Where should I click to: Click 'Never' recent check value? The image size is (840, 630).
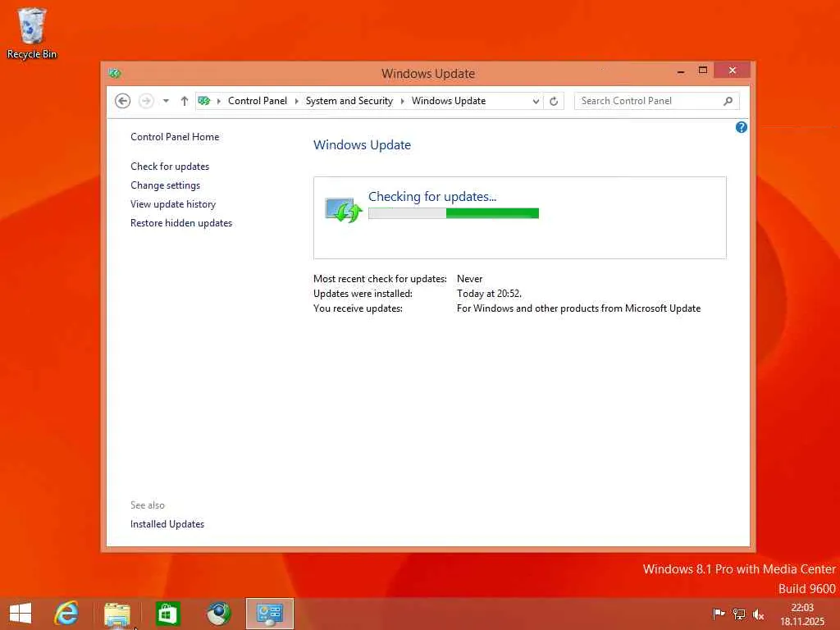pyautogui.click(x=470, y=279)
